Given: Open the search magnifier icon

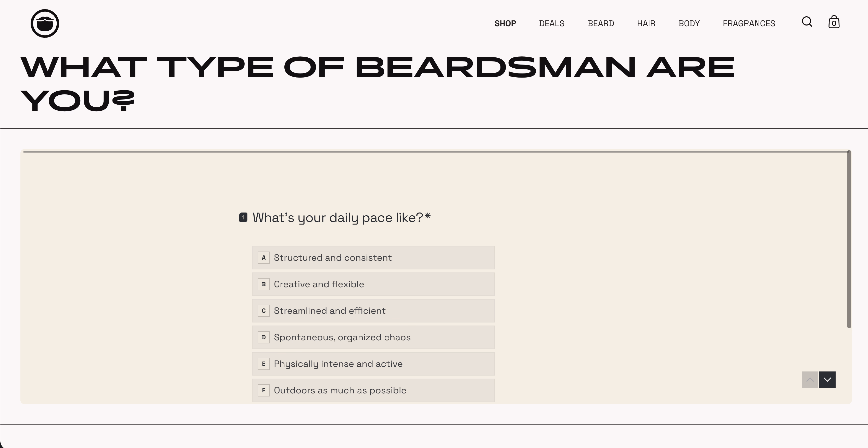Looking at the screenshot, I should (x=807, y=22).
